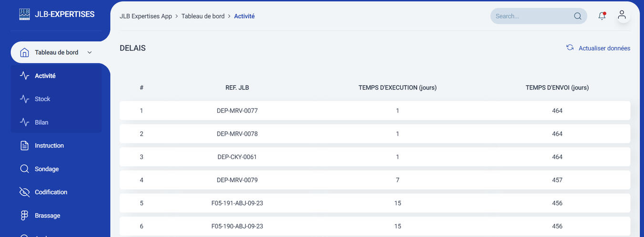This screenshot has height=237, width=644.
Task: Click JLB Expertises App breadcrumb
Action: click(x=145, y=16)
